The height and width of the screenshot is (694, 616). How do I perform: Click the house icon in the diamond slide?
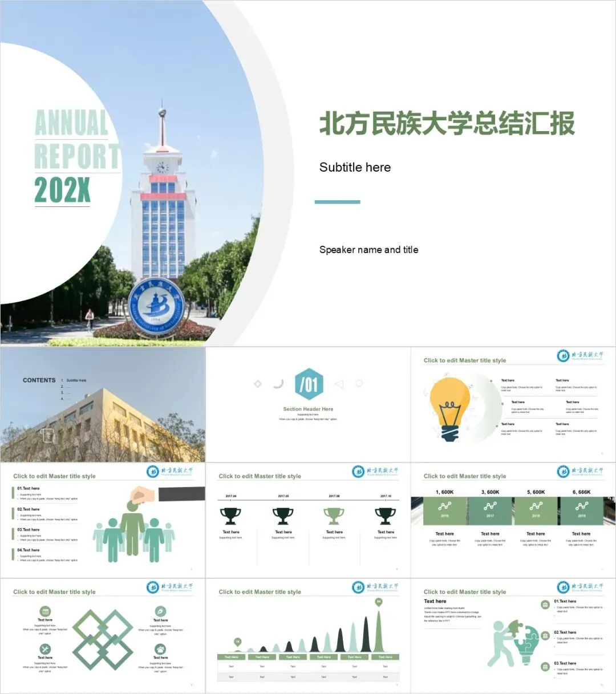(160, 649)
